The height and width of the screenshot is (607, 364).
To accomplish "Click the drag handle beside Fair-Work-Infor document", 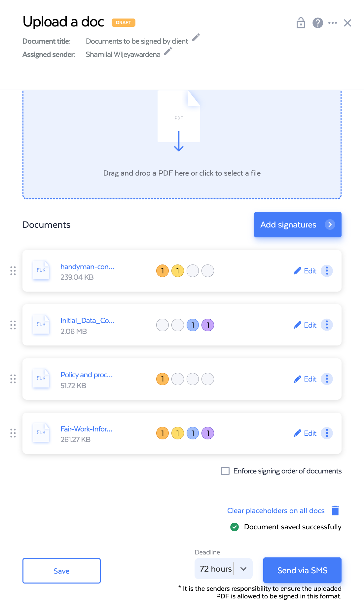I will [x=13, y=433].
